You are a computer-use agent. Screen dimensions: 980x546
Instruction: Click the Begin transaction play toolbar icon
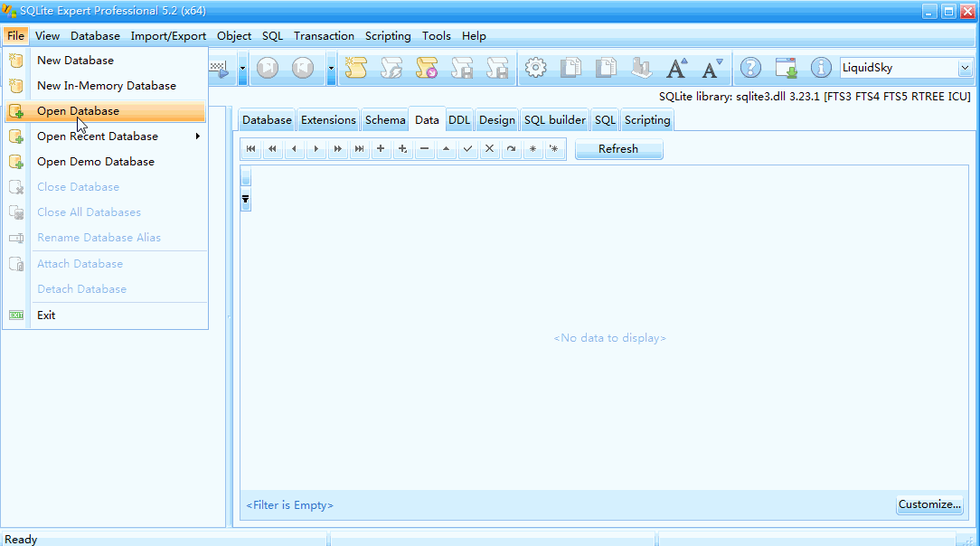pyautogui.click(x=268, y=68)
